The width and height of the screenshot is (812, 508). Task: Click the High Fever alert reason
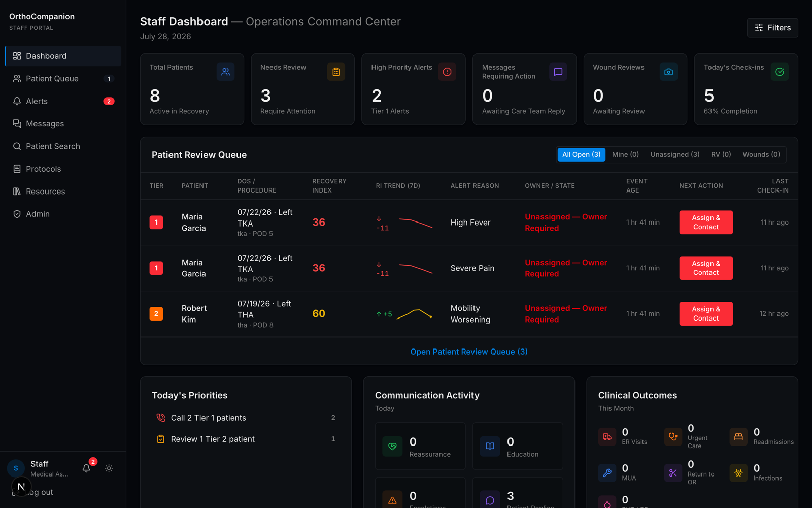click(470, 223)
